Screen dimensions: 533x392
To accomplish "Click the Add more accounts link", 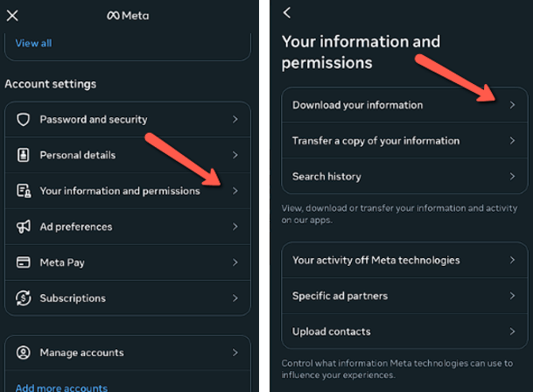I will tap(61, 388).
